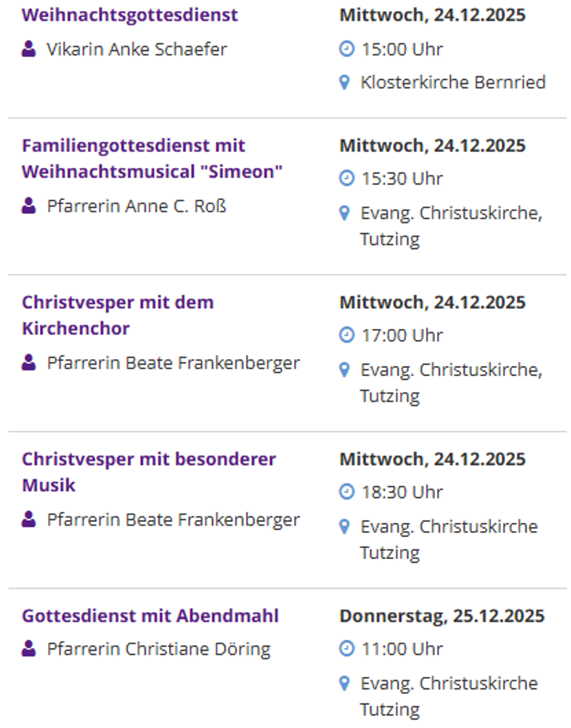The height and width of the screenshot is (728, 571).
Task: Open Gottesdienst mit Abendmahl link
Action: coord(150,615)
